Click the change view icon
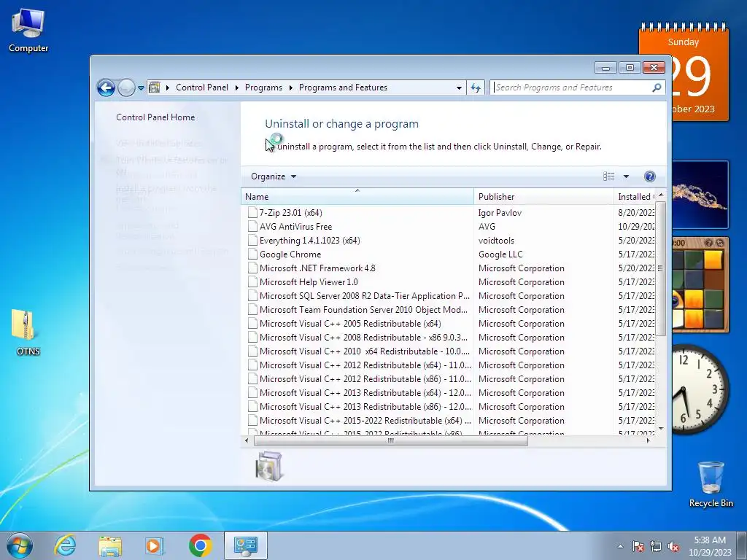This screenshot has height=560, width=747. [609, 176]
